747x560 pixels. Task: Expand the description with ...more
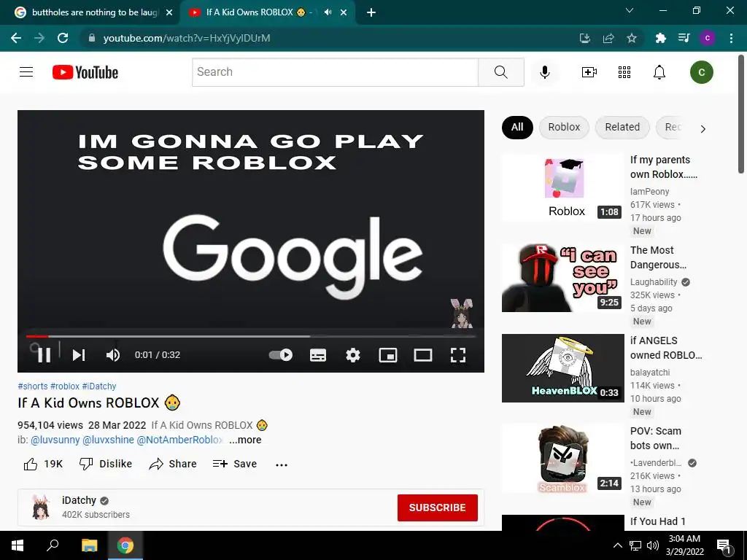coord(245,440)
